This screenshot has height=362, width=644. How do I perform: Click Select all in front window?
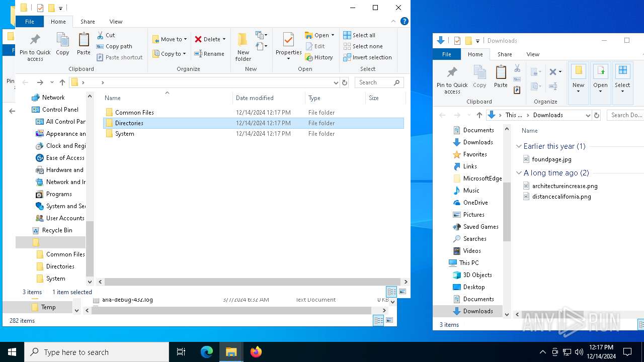(x=359, y=35)
